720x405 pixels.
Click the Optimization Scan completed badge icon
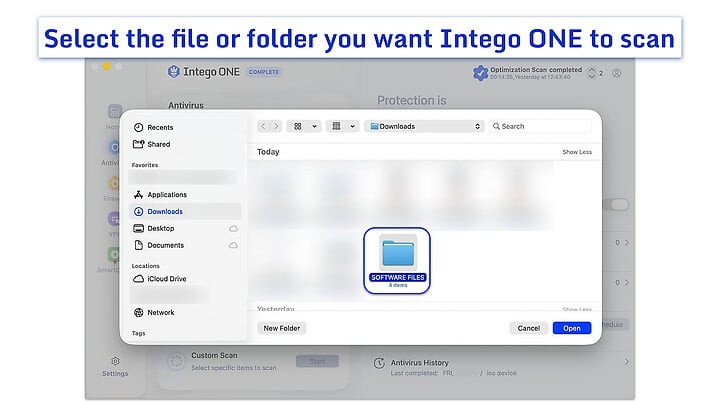[x=480, y=73]
